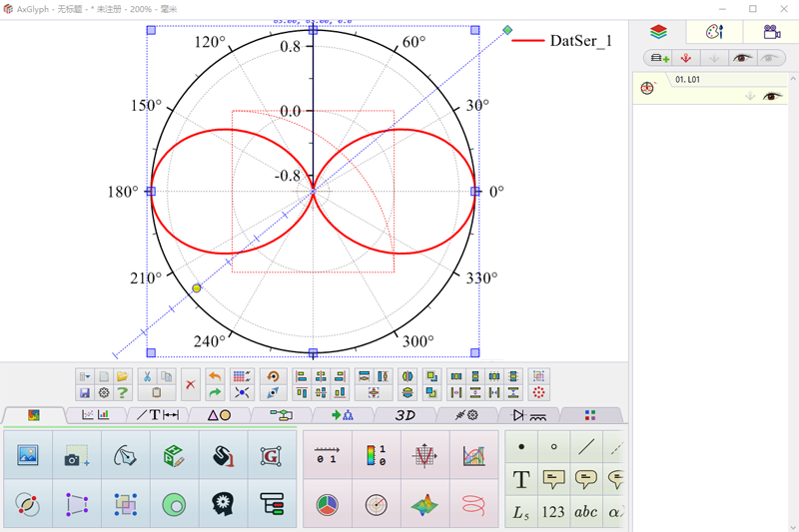Click the rectangular speech callout icon
This screenshot has width=799, height=532.
pos(553,479)
